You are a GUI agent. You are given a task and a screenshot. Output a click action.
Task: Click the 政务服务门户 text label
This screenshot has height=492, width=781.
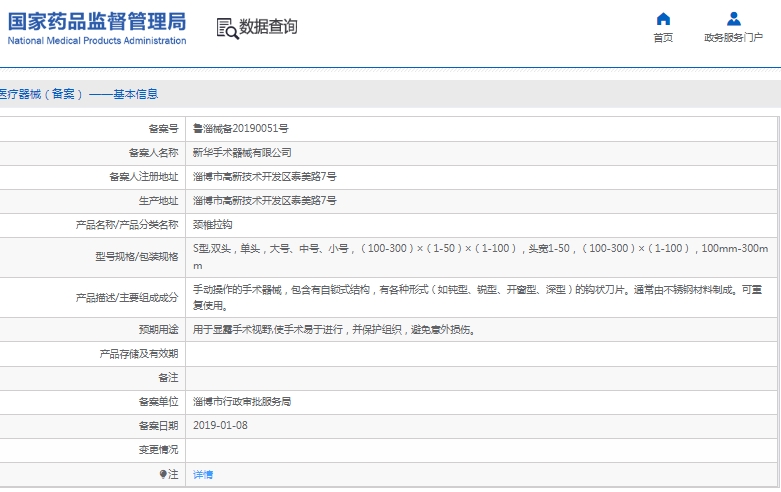coord(733,38)
